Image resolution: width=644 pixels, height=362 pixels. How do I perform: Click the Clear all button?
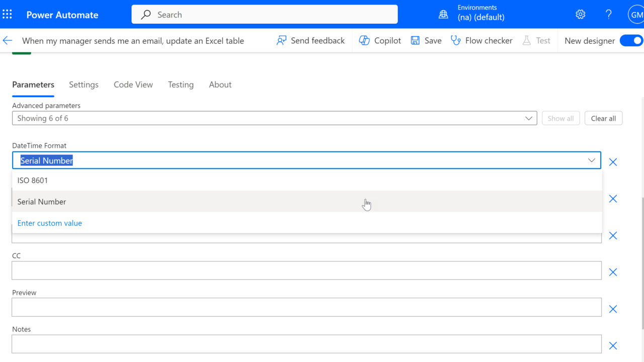pyautogui.click(x=603, y=119)
